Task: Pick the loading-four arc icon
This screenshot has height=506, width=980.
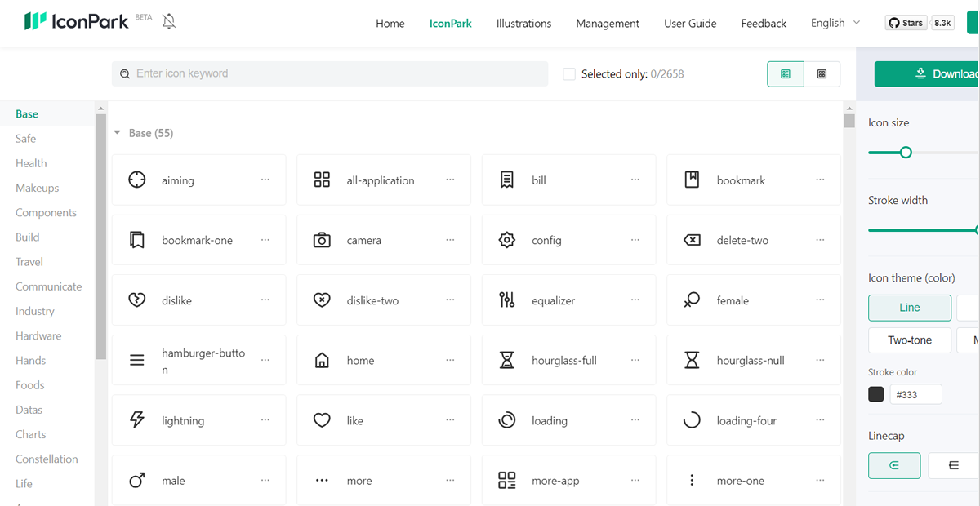Action: 692,420
